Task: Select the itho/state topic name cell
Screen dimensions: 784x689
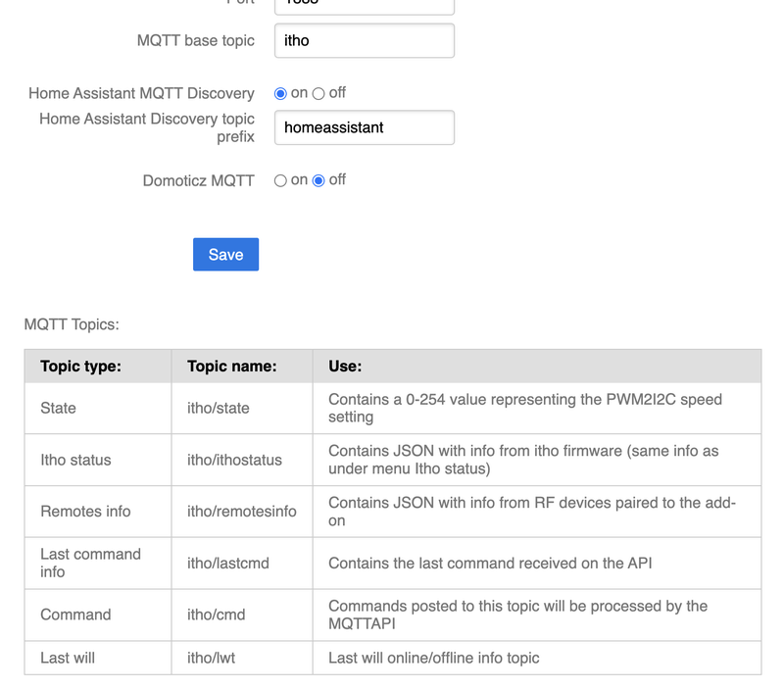Action: [x=218, y=408]
